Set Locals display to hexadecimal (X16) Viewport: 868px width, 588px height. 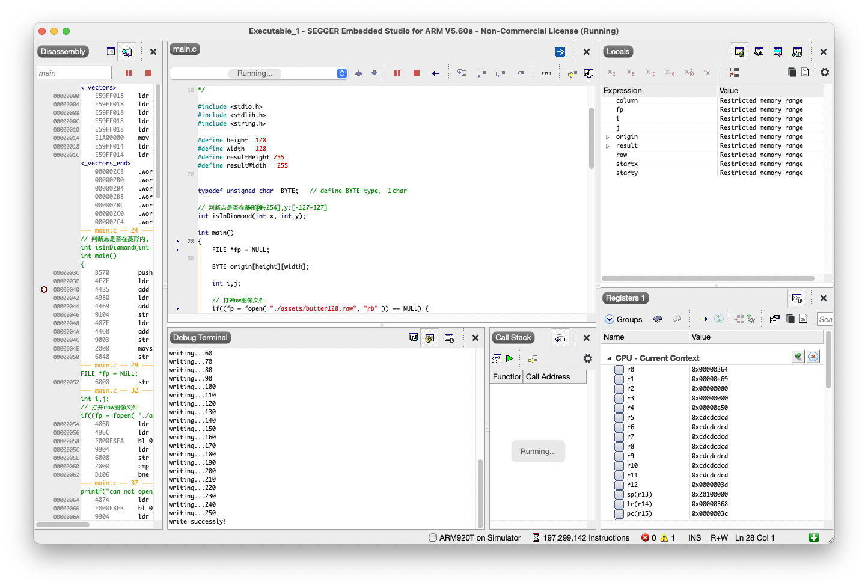click(x=670, y=73)
